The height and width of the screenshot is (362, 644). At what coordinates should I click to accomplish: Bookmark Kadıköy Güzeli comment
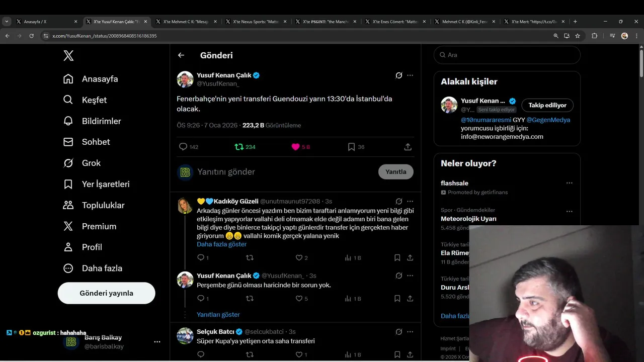click(x=397, y=258)
